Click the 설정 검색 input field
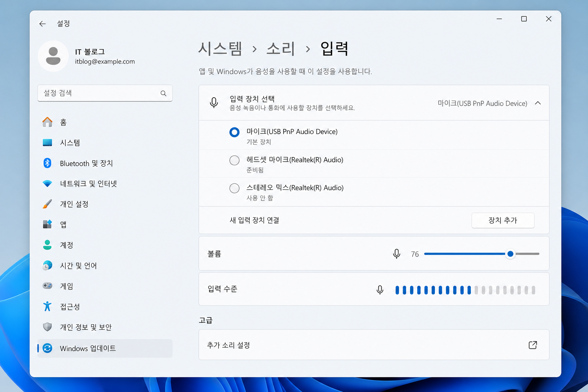This screenshot has width=588, height=392. tap(105, 93)
